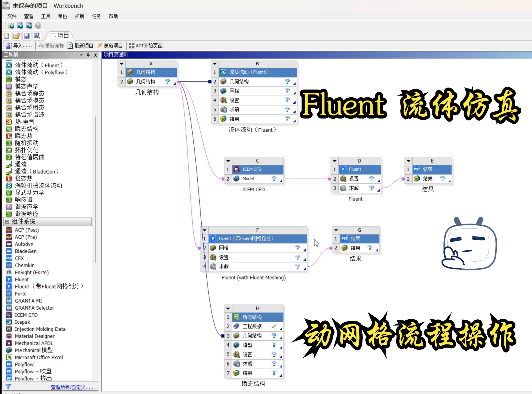Click the Icepak icon in toolbox

(9, 322)
